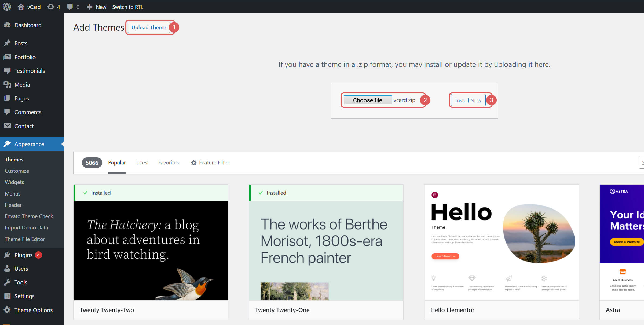Click the Plugins plug icon
644x325 pixels.
tap(7, 255)
